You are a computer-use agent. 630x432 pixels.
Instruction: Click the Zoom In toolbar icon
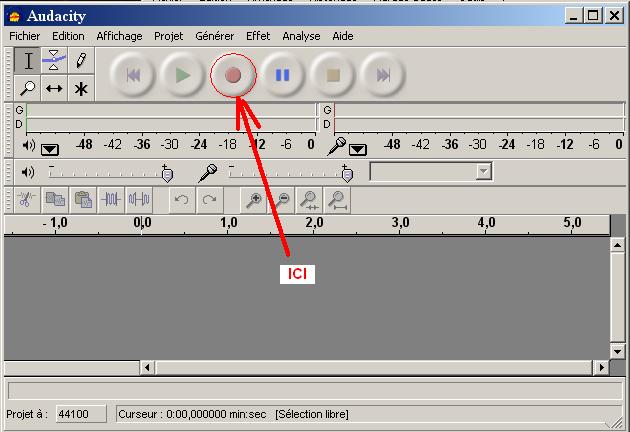point(254,200)
